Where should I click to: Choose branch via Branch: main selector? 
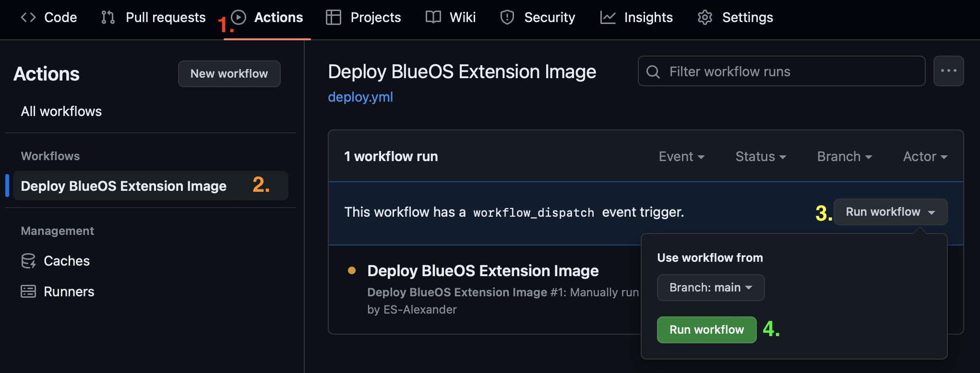711,288
